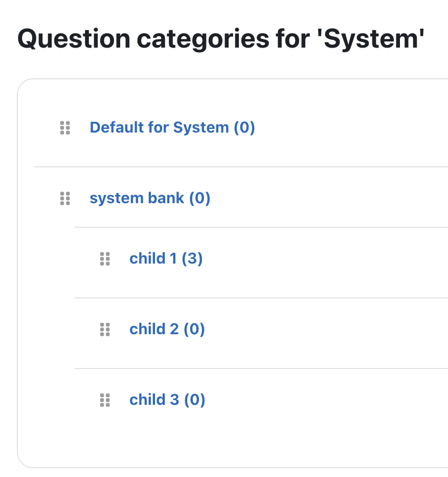Select the child 2 category link
The width and height of the screenshot is (448, 477).
click(167, 329)
